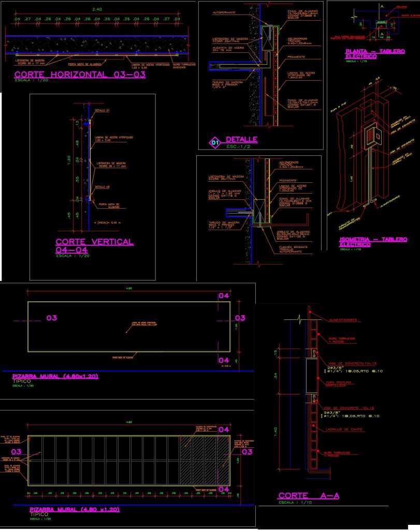
Task: Expand the CORTE HORIZONTAL 03-03 title
Action: click(x=80, y=74)
